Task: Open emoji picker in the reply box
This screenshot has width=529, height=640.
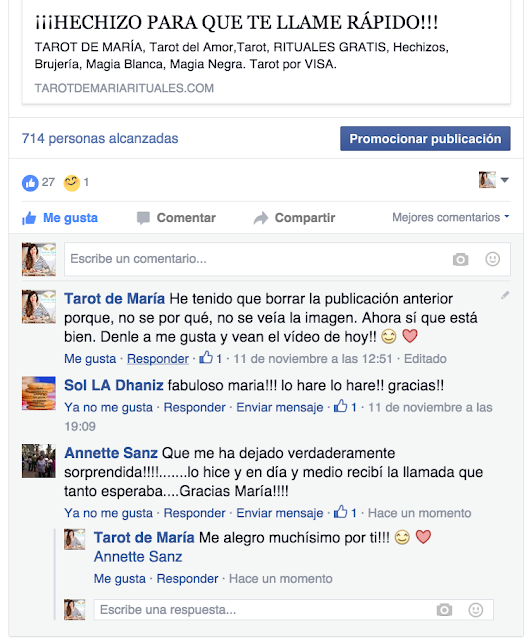Action: coord(476,610)
